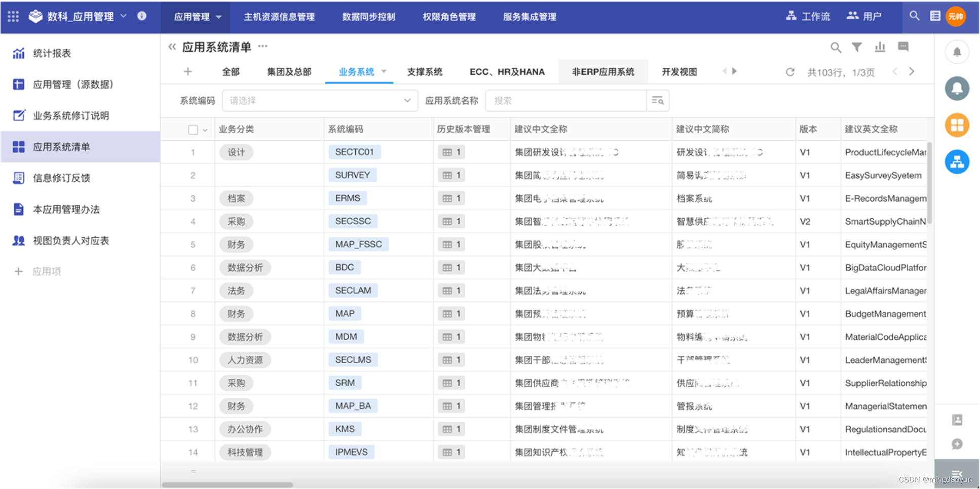The image size is (980, 489).
Task: Collapse the right panel toggle icon
Action: click(957, 474)
